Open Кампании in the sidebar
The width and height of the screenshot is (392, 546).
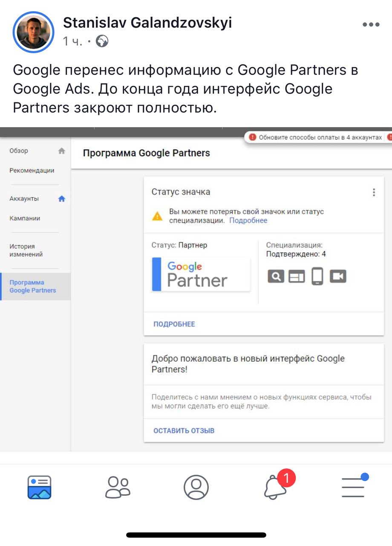(25, 218)
